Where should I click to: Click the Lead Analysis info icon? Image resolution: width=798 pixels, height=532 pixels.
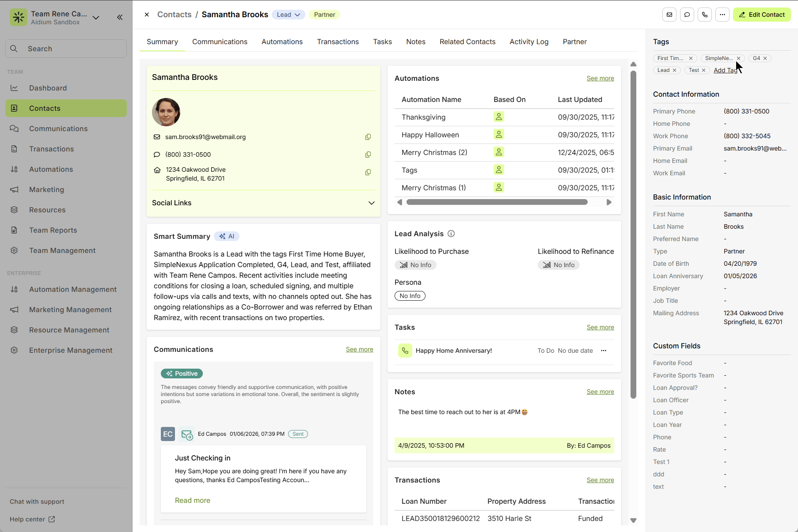(451, 234)
